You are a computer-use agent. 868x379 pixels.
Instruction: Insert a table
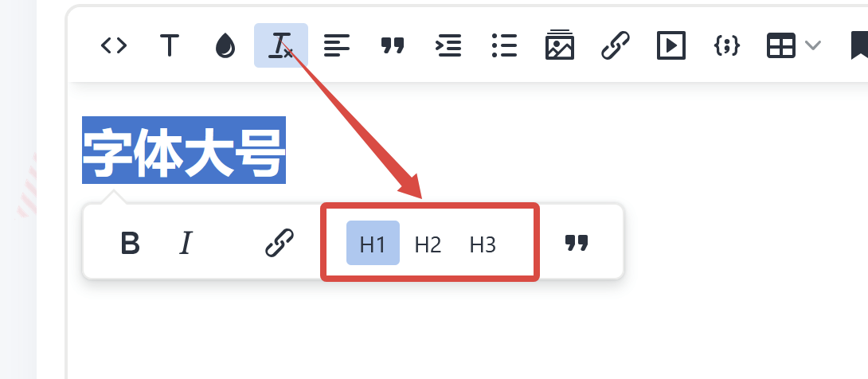point(781,45)
